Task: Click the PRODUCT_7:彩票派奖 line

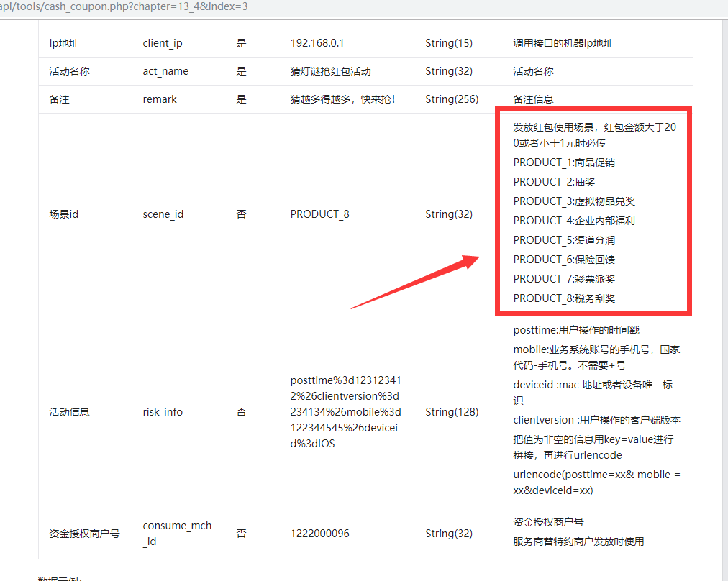Action: [x=564, y=279]
